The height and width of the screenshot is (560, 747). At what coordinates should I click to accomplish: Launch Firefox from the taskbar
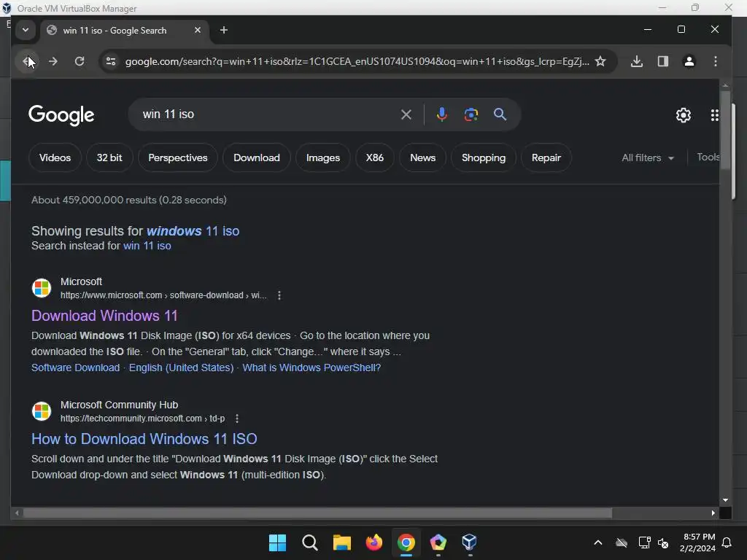pyautogui.click(x=374, y=542)
